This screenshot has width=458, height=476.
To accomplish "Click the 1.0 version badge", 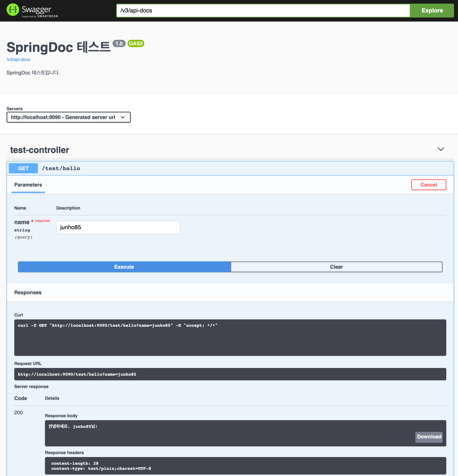I will click(119, 43).
